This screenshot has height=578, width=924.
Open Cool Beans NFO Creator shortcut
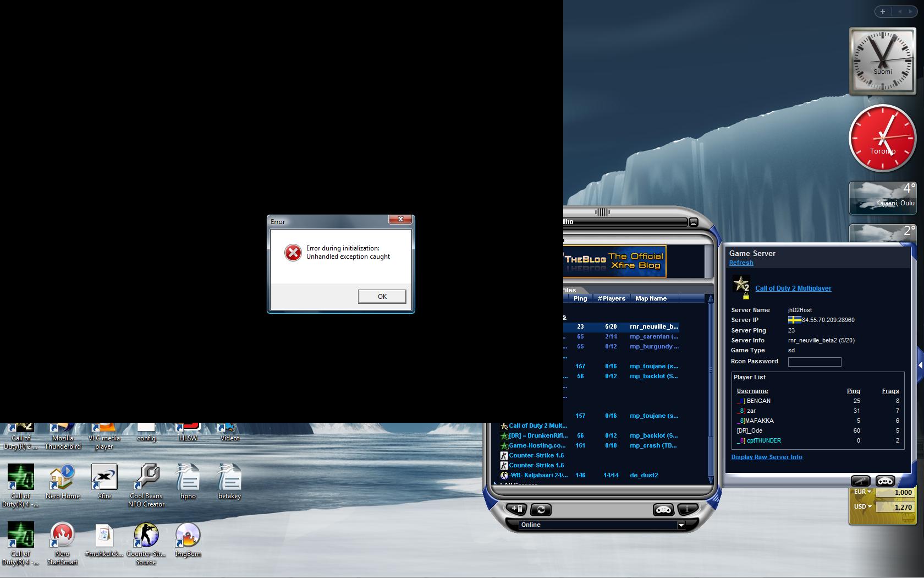coord(146,486)
